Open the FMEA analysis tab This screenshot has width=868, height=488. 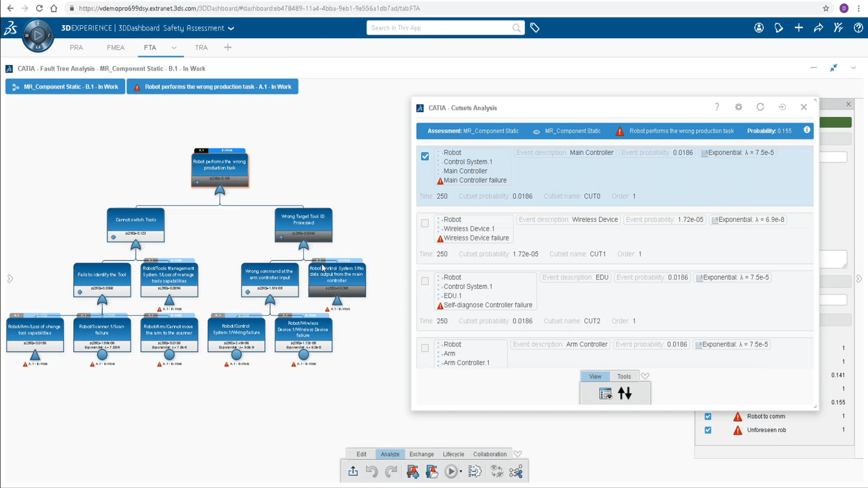pos(115,47)
